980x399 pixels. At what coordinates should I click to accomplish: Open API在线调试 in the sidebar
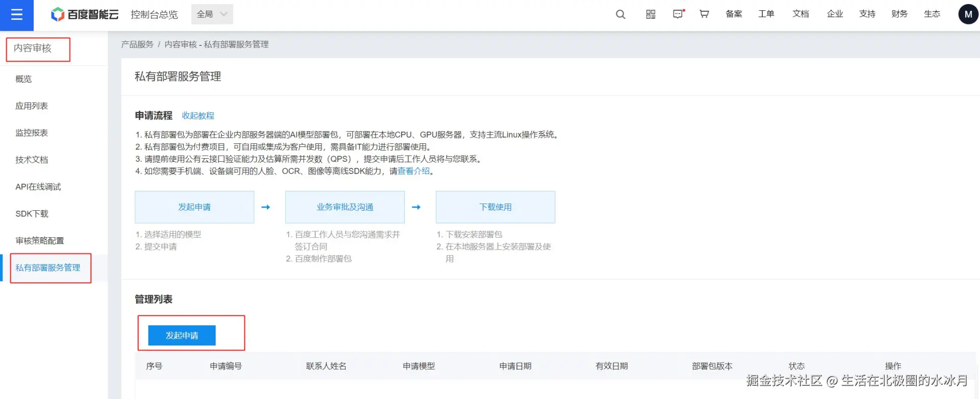tap(38, 187)
